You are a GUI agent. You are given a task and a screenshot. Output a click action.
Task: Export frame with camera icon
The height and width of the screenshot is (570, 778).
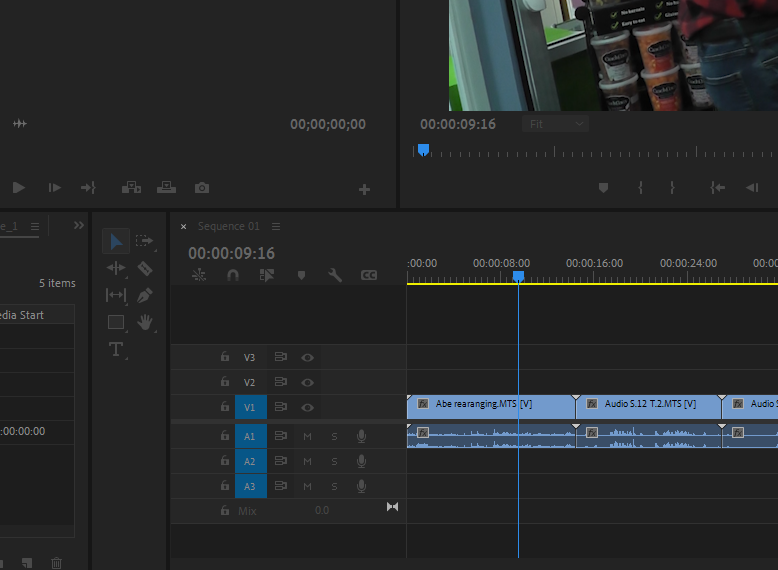point(202,188)
